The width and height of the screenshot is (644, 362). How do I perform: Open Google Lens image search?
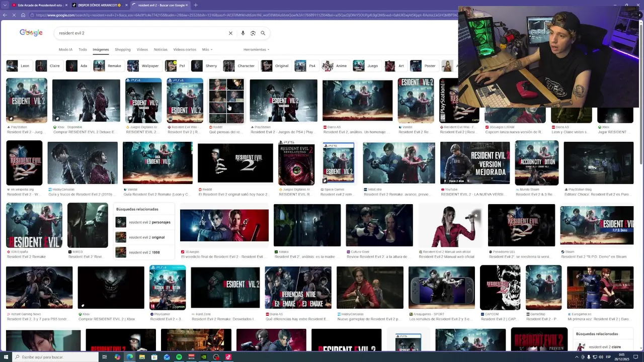point(253,33)
